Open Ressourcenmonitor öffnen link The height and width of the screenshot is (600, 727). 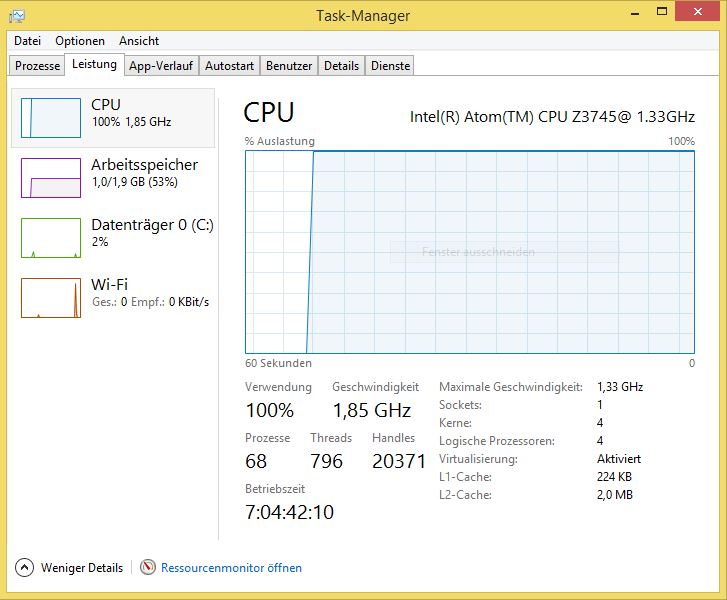[231, 567]
